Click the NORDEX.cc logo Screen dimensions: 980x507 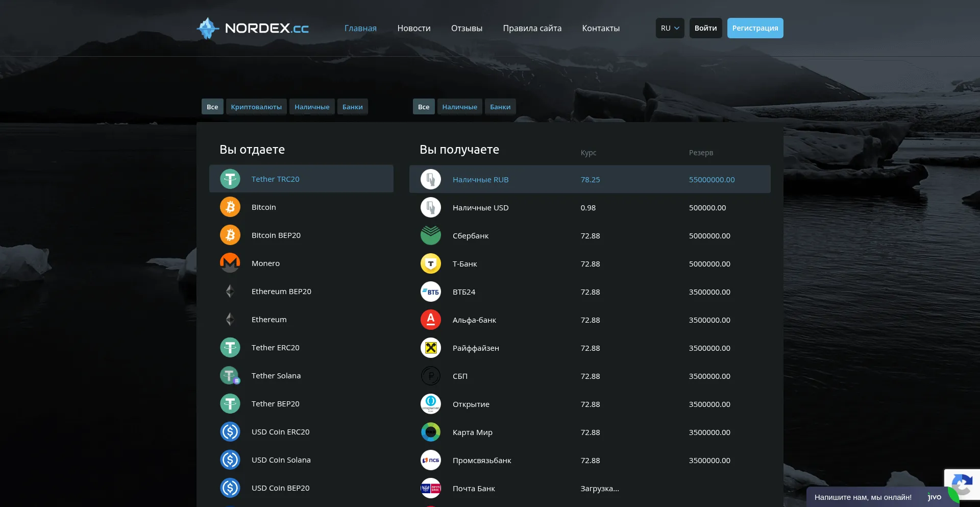pos(253,28)
